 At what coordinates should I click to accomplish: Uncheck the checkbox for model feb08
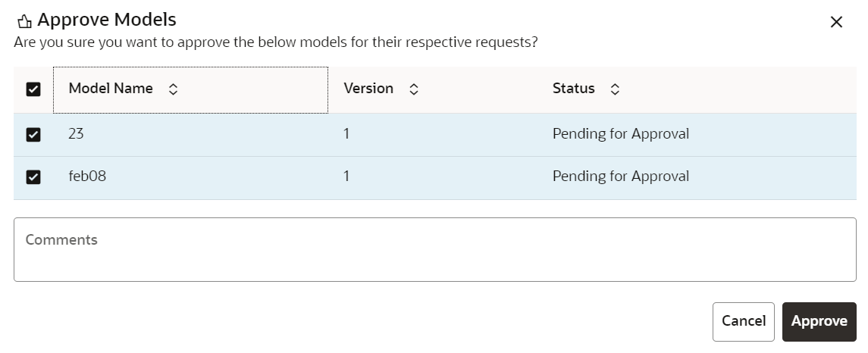click(33, 177)
